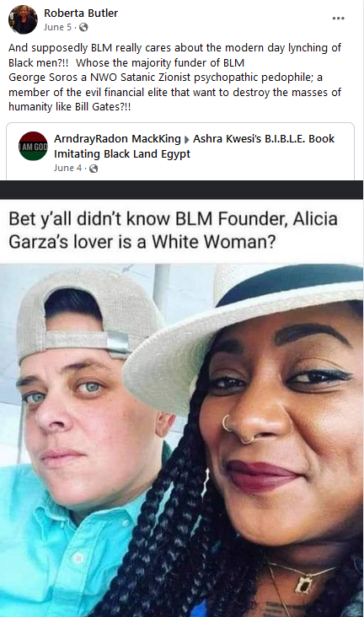Open Roberta Butler's profile name link
364x617 pixels.
coord(81,13)
